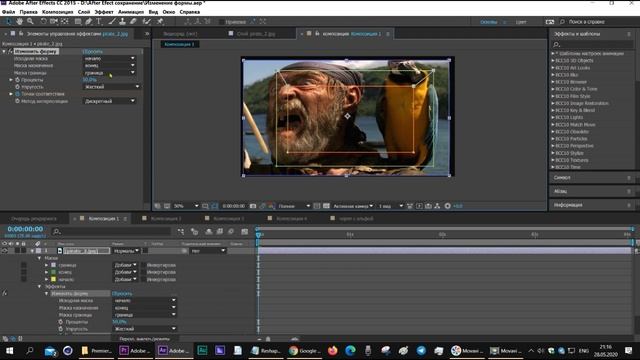The height and width of the screenshot is (360, 640).
Task: Open viewer magnification 50% dropdown
Action: coord(186,206)
